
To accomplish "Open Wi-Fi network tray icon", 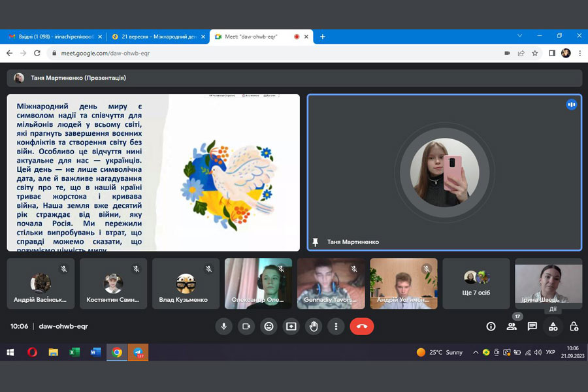I will pyautogui.click(x=528, y=352).
